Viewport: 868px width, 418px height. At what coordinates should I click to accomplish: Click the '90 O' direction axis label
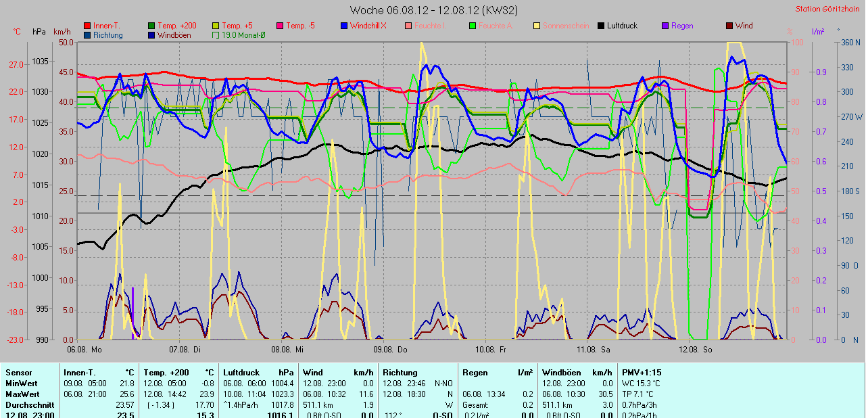[x=848, y=266]
